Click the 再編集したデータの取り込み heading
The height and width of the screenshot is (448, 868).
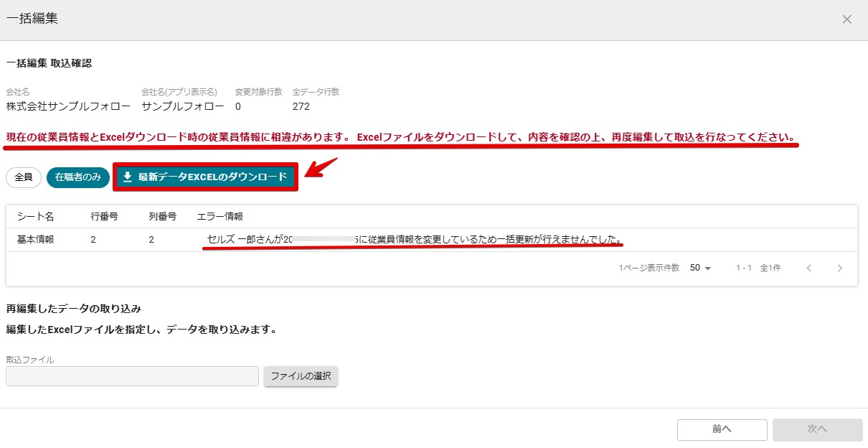[x=73, y=309]
